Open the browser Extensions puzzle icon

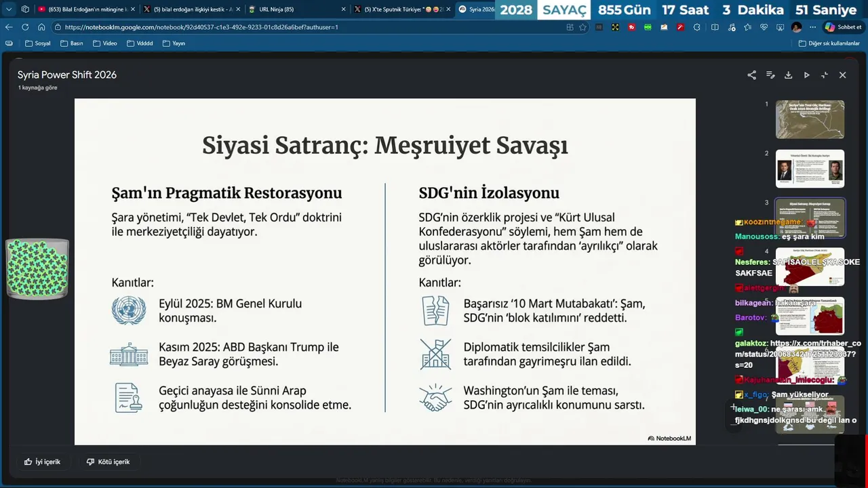(x=696, y=27)
